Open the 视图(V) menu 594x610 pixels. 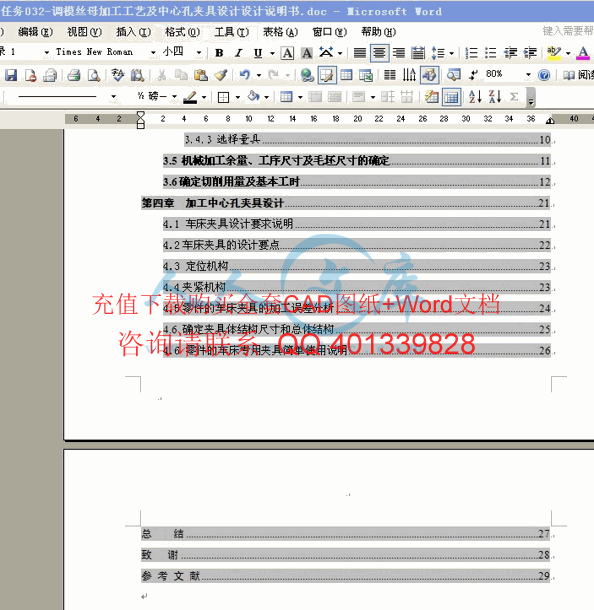[x=84, y=32]
